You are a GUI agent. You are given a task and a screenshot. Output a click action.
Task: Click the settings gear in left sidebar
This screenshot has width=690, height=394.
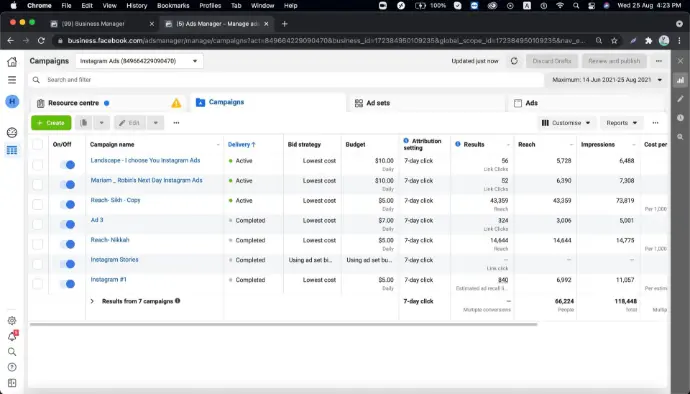pyautogui.click(x=12, y=320)
